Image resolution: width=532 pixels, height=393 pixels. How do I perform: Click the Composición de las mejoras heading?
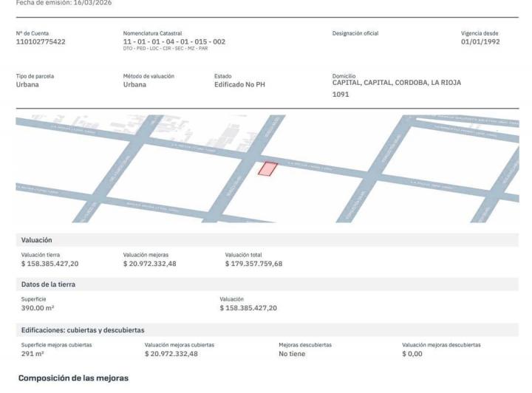click(x=73, y=378)
